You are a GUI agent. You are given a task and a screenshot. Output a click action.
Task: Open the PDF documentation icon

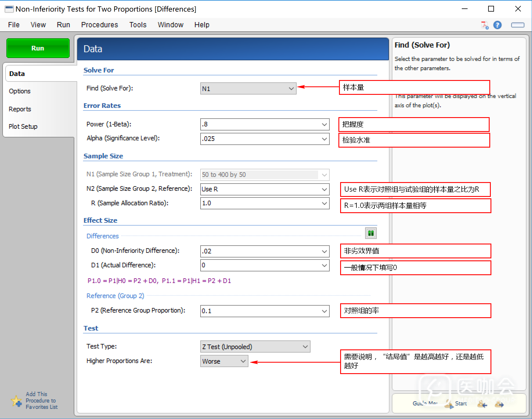point(484,25)
